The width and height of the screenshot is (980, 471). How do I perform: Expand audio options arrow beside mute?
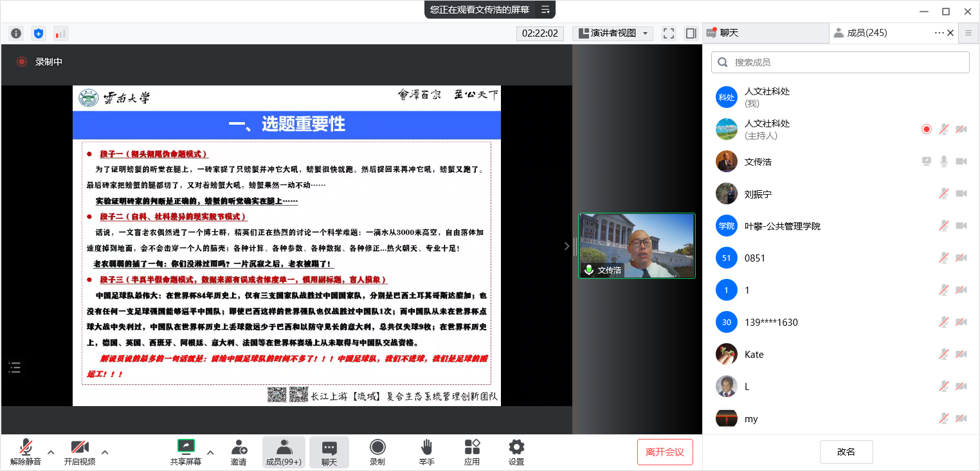(x=51, y=452)
